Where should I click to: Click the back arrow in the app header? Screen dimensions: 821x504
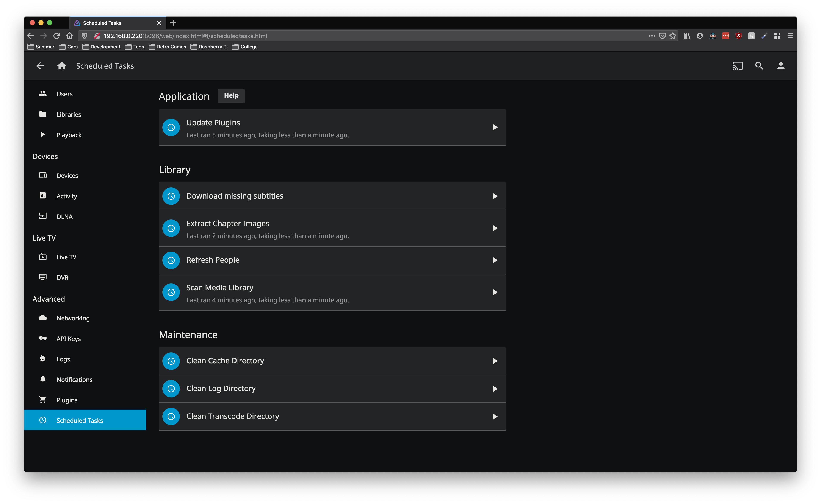tap(40, 66)
